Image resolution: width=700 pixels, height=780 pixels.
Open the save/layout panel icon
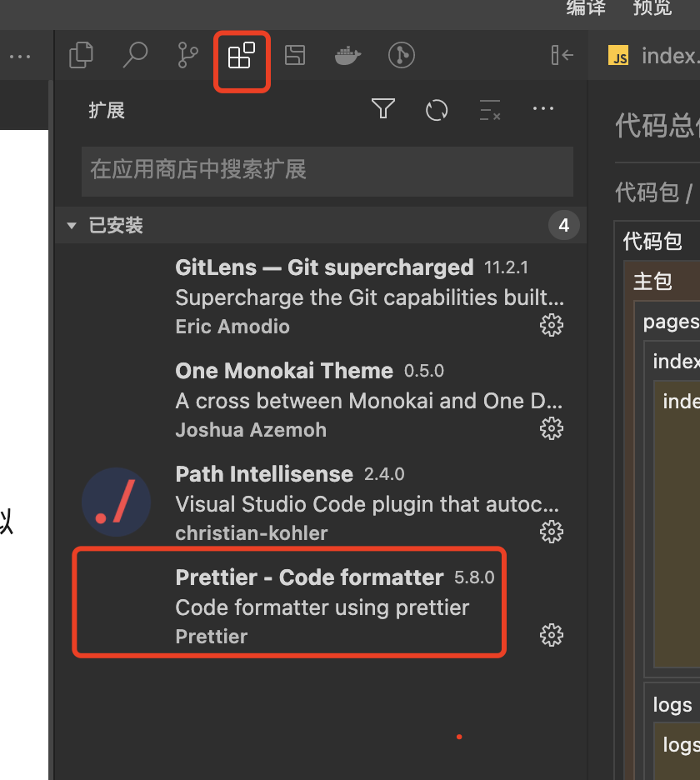pyautogui.click(x=295, y=55)
